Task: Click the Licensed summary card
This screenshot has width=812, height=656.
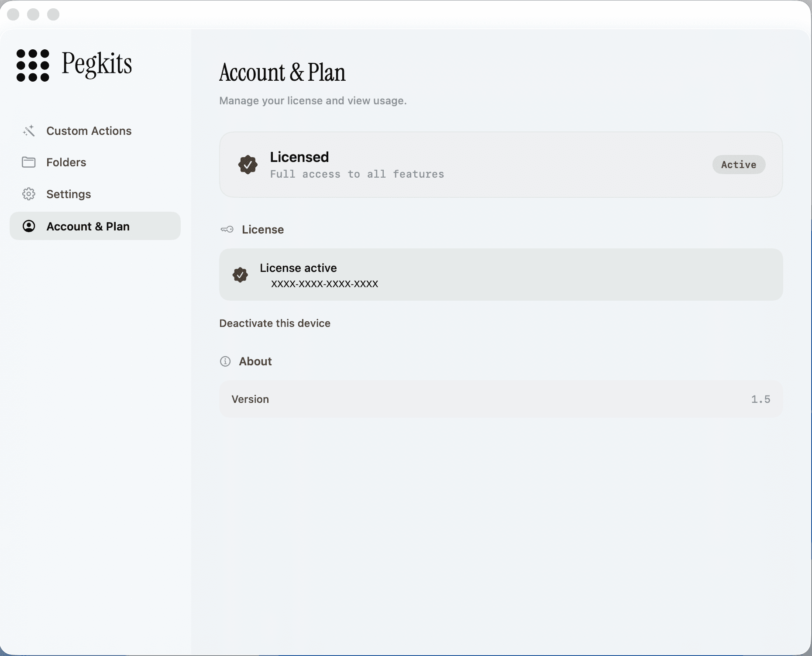Action: click(501, 165)
